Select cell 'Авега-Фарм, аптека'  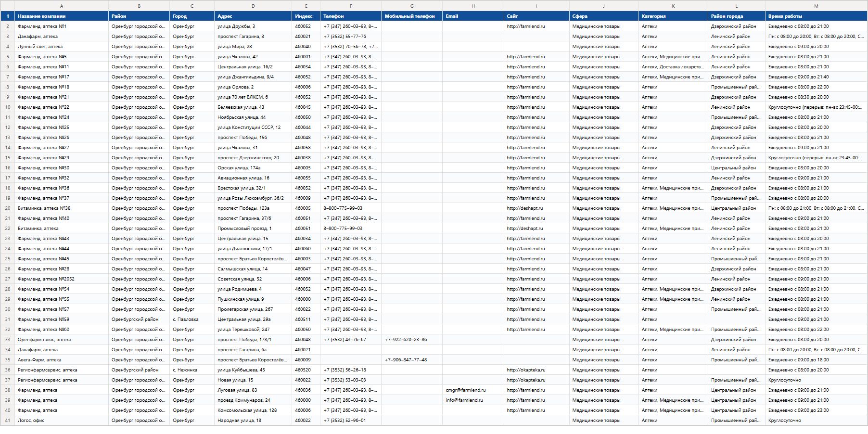pos(62,360)
